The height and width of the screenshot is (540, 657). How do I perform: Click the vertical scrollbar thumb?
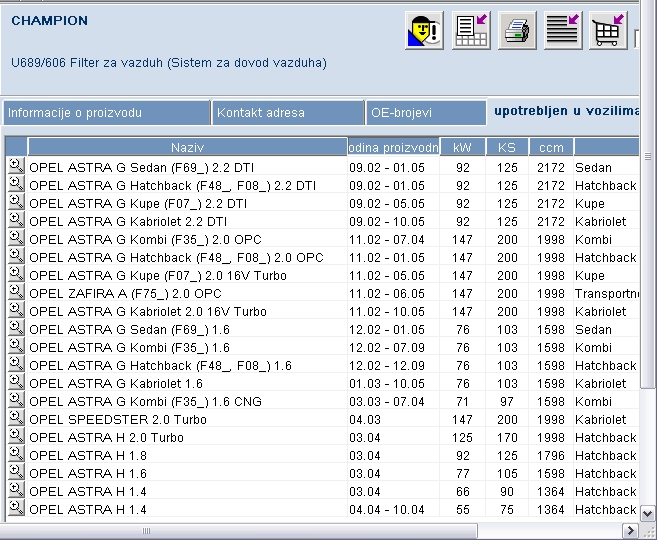(x=648, y=195)
